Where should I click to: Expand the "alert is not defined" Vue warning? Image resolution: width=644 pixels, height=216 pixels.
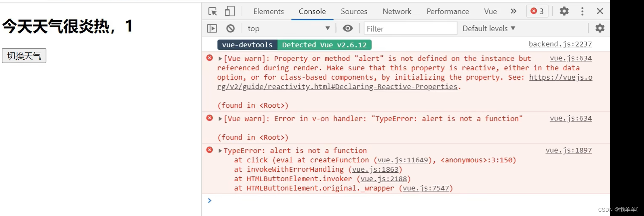tap(220, 59)
